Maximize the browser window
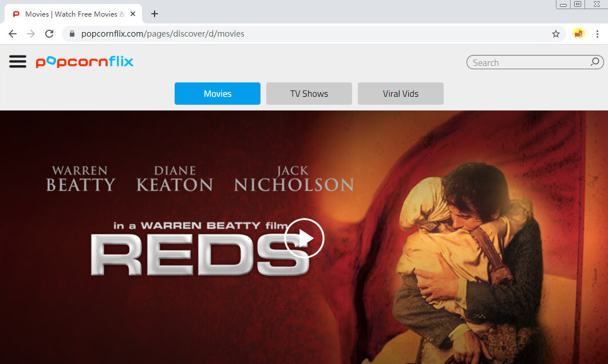This screenshot has width=608, height=364. coord(578,4)
